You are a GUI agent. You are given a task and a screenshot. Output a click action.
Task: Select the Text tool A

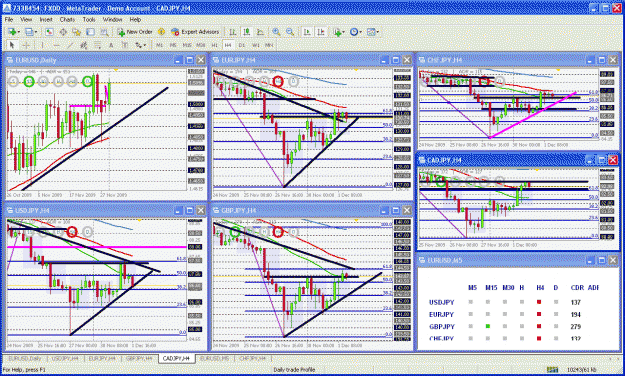(x=111, y=45)
